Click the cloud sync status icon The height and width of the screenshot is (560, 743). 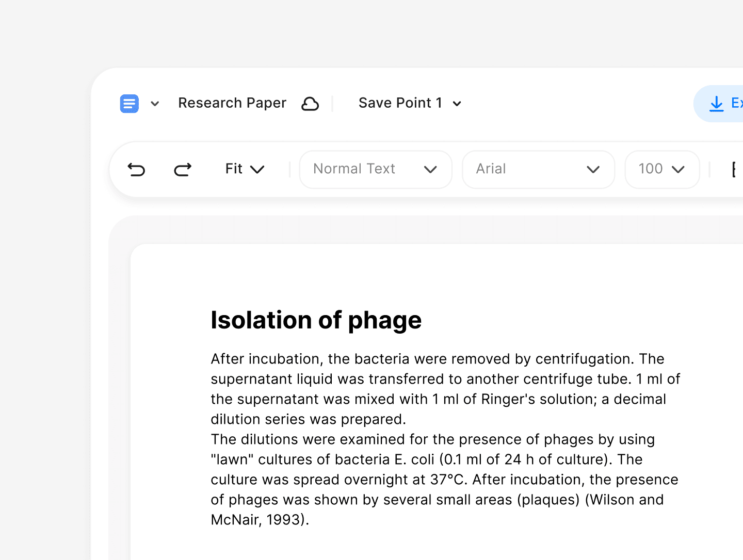coord(310,103)
